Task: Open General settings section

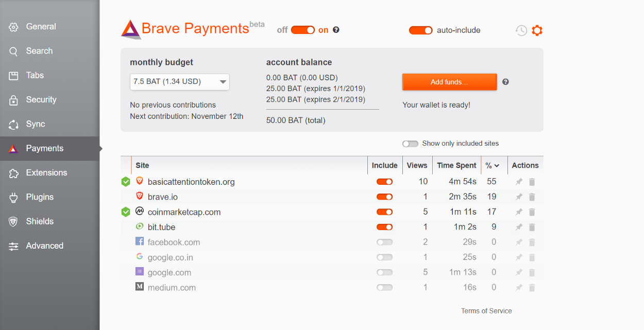Action: [x=49, y=27]
